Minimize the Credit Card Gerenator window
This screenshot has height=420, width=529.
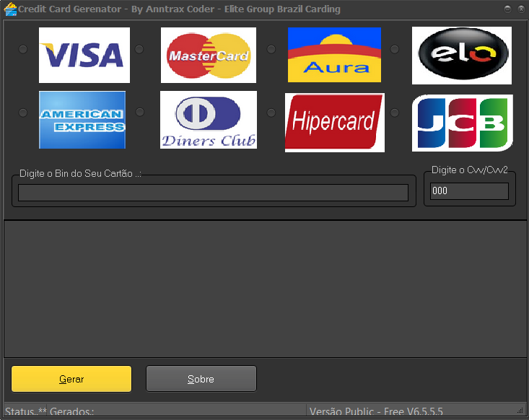(508, 9)
